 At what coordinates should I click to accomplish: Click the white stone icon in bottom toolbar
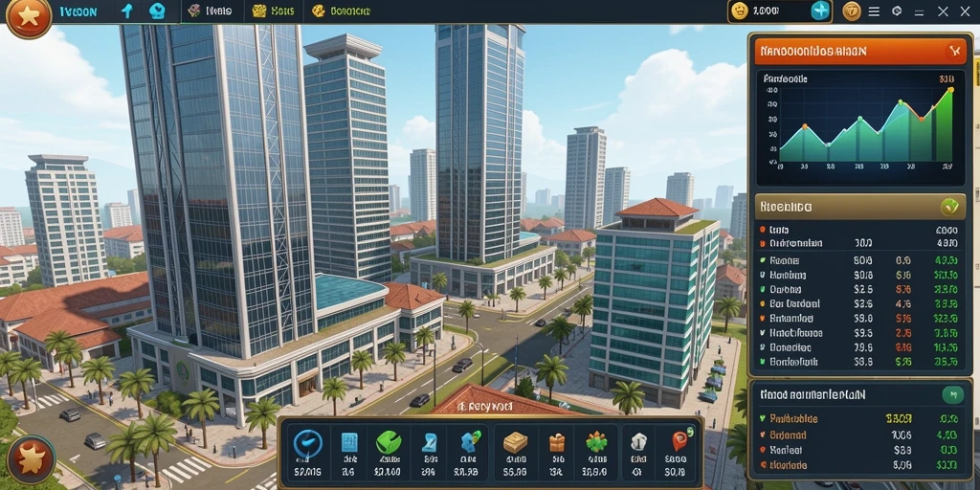637,442
